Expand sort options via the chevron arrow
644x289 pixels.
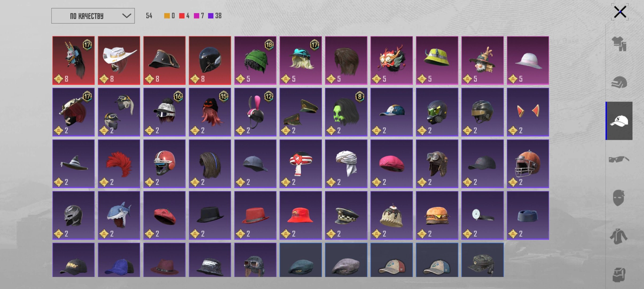(x=127, y=16)
